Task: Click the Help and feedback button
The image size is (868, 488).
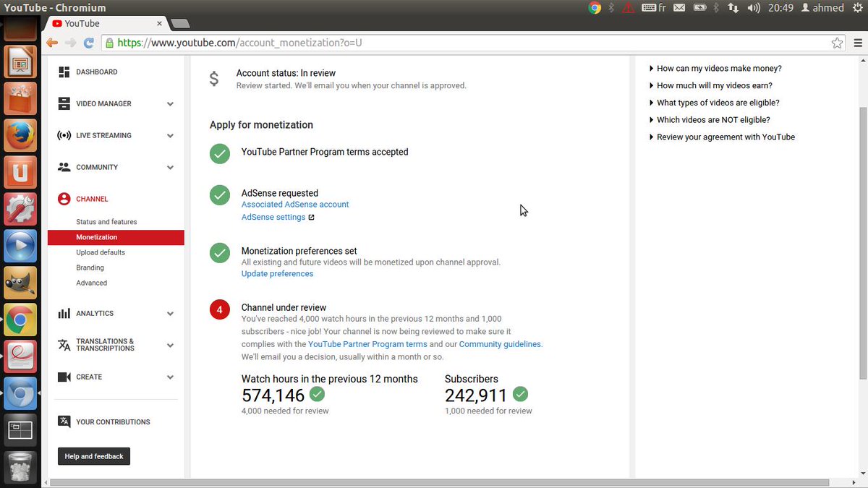Action: click(94, 456)
